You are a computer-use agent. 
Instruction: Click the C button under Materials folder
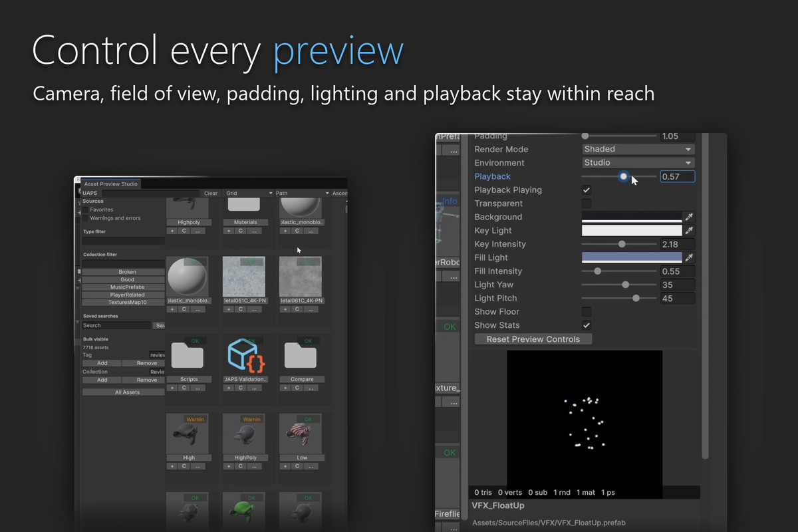tap(241, 231)
